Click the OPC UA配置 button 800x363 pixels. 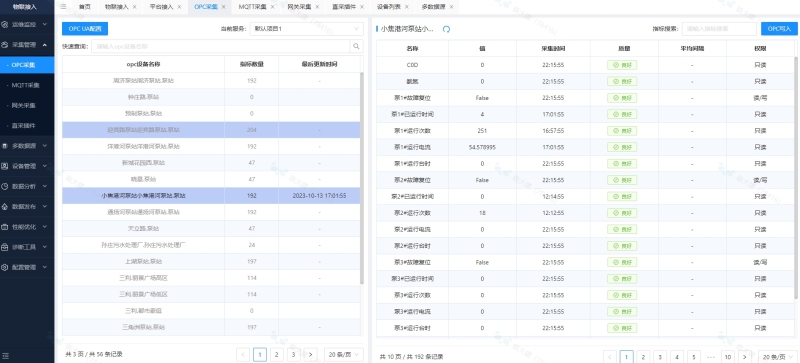click(x=85, y=29)
